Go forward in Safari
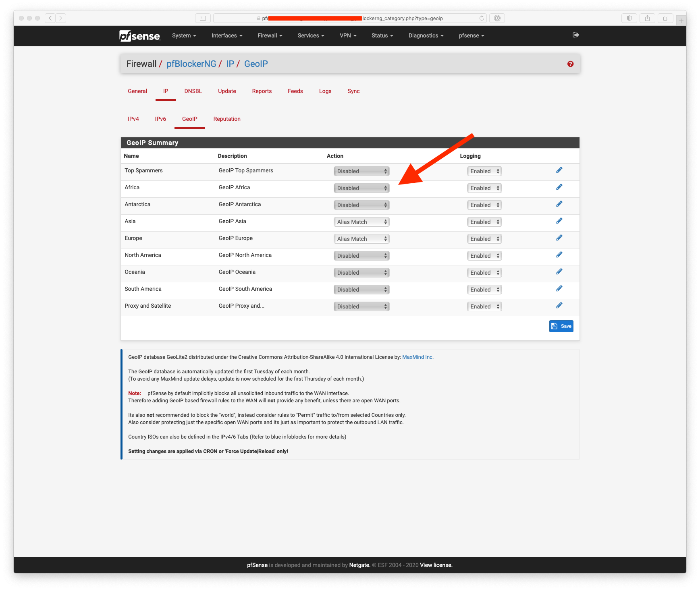Screen dimensions: 700x590 tap(61, 18)
